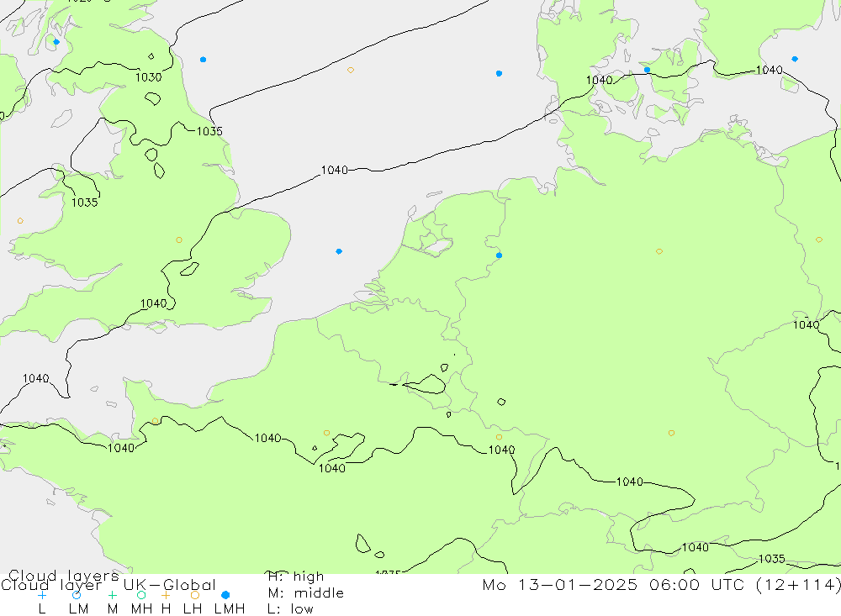Select the blue marker in the Baltic at the map's northeast
841x616 pixels.
pos(795,59)
